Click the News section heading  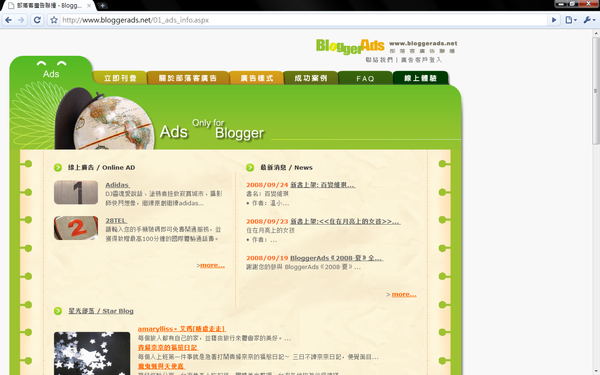[x=286, y=168]
